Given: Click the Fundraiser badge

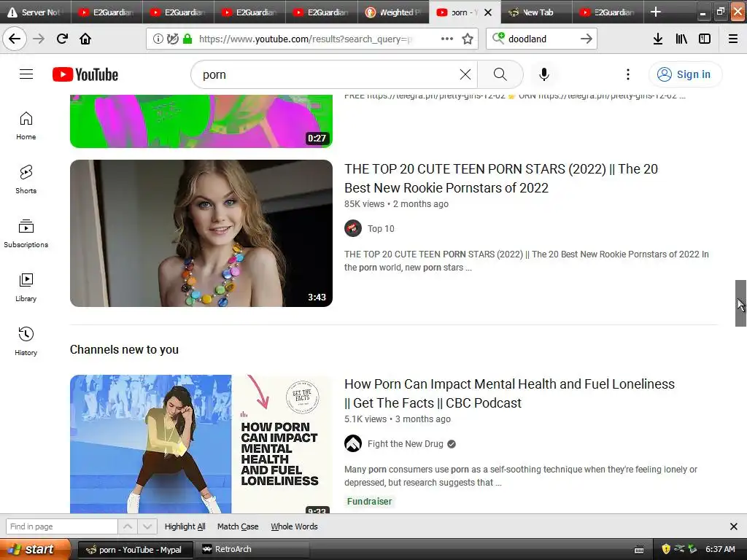Looking at the screenshot, I should tap(369, 502).
